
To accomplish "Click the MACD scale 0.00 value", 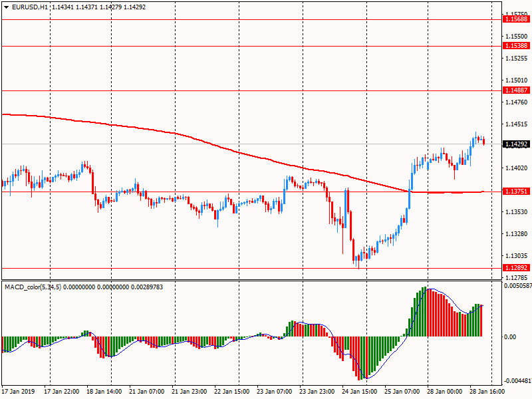I will [x=510, y=337].
